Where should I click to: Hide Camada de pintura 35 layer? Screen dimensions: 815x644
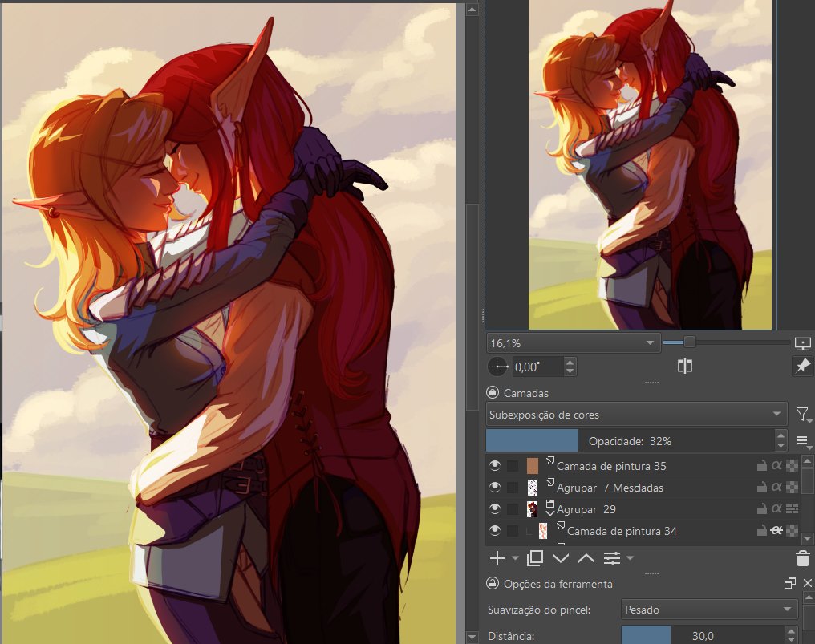(495, 465)
